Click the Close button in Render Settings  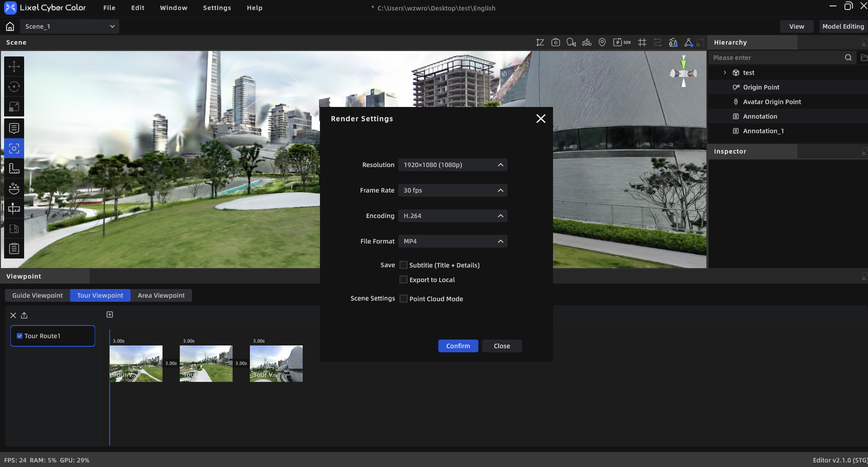[x=502, y=346]
